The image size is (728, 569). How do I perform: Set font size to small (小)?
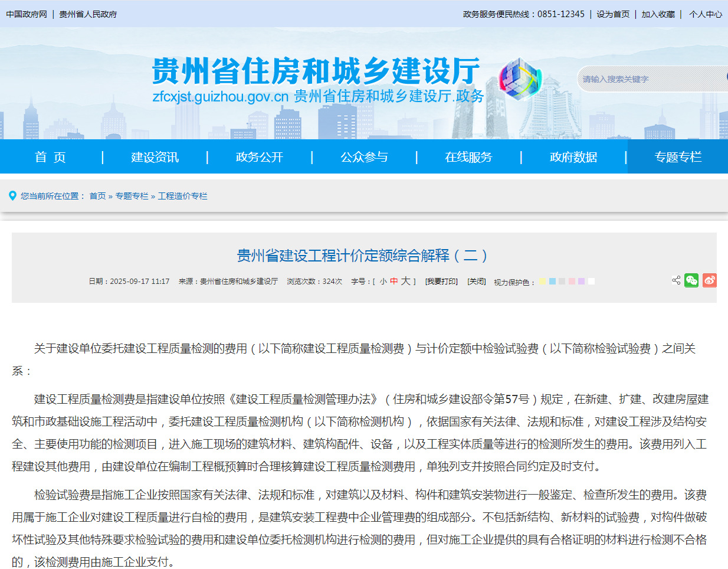click(x=383, y=282)
